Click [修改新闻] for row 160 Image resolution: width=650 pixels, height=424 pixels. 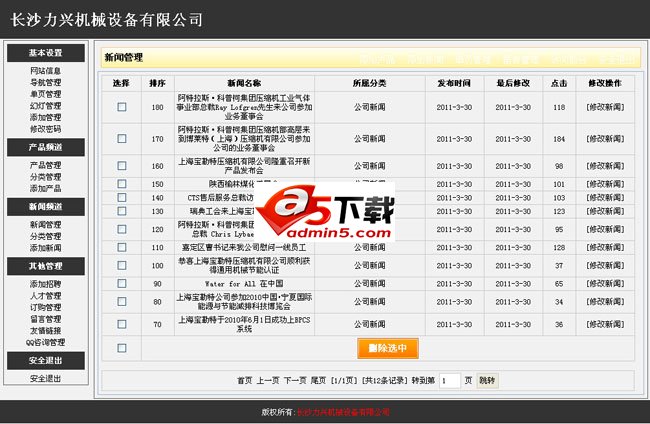click(605, 166)
